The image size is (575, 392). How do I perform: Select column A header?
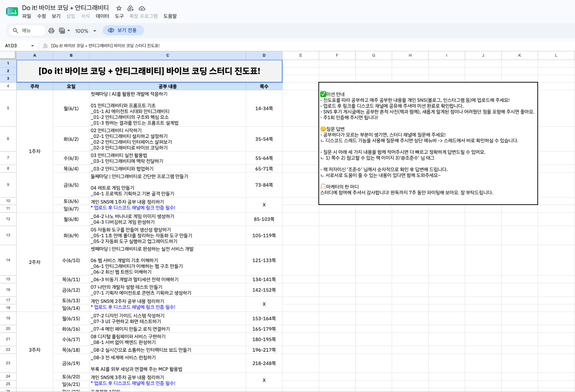(34, 55)
